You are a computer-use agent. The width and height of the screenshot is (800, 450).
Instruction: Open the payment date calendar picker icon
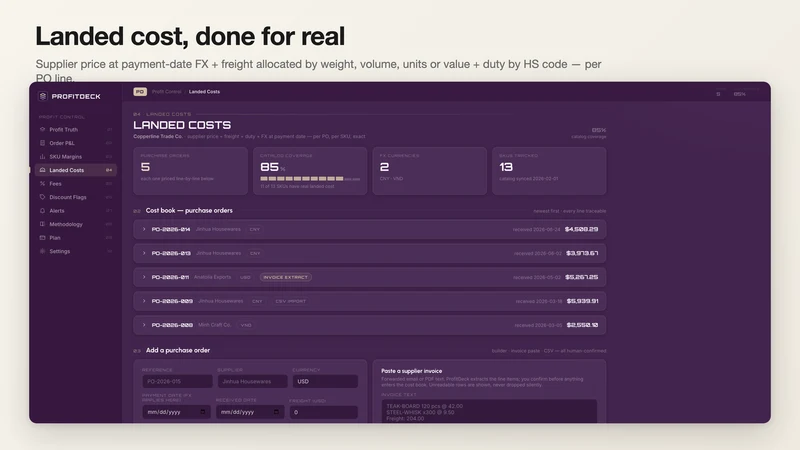pyautogui.click(x=203, y=412)
